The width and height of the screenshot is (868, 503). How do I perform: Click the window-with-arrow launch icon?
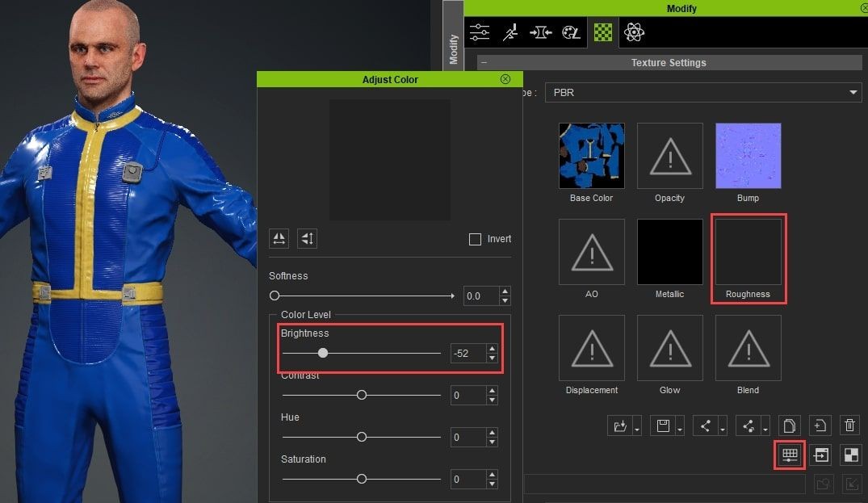[820, 455]
